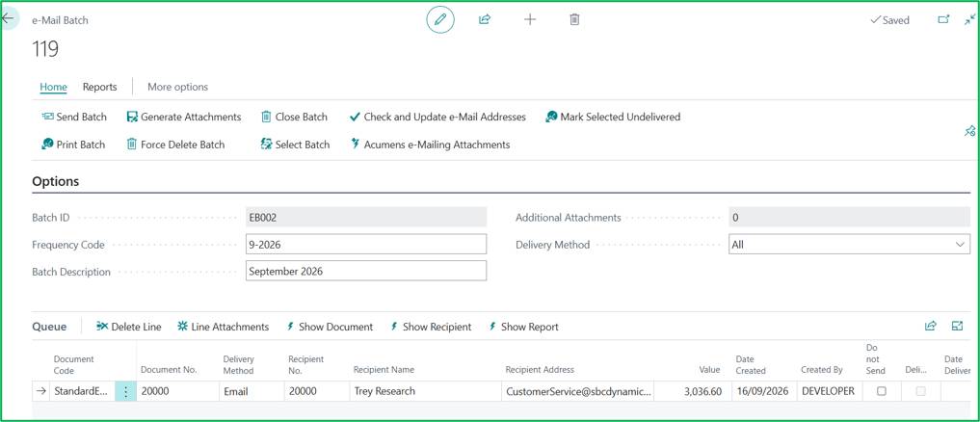This screenshot has height=422, width=980.
Task: Click Force Delete Batch action
Action: pyautogui.click(x=175, y=145)
